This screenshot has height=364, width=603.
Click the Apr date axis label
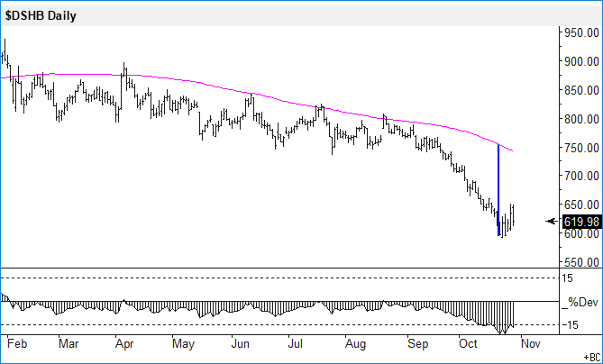click(x=124, y=343)
